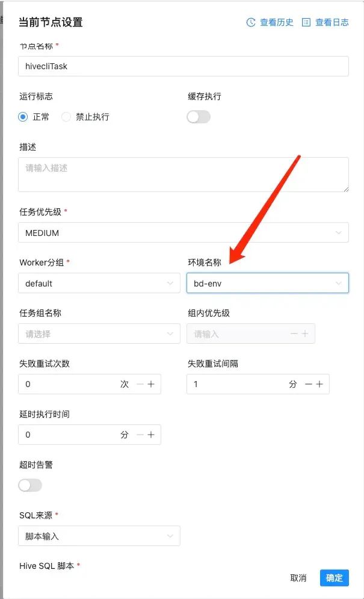Increase delay execution time with plus icon
The width and height of the screenshot is (364, 599).
pyautogui.click(x=151, y=435)
